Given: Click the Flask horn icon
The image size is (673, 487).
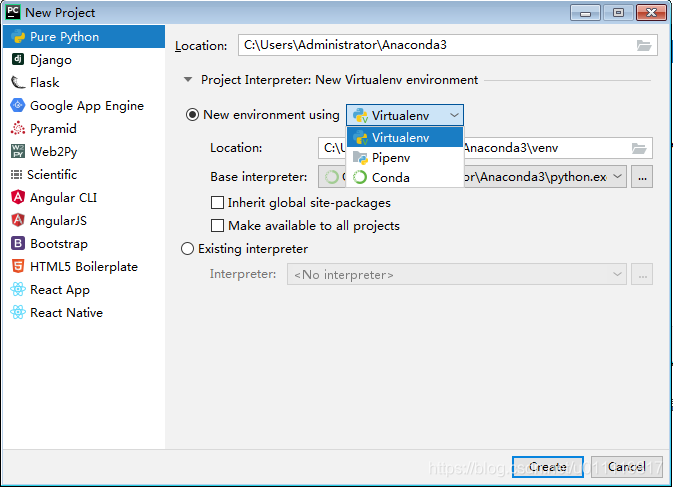Looking at the screenshot, I should click(18, 82).
